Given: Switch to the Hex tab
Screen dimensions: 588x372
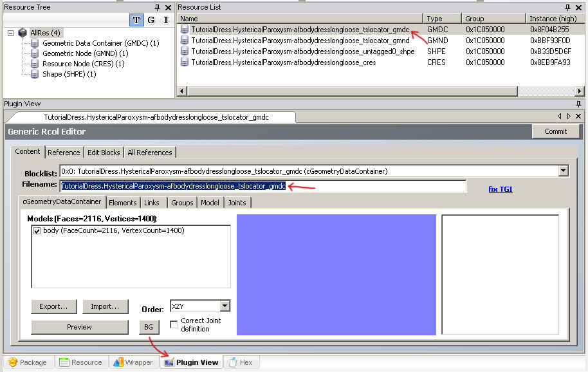Looking at the screenshot, I should click(x=240, y=362).
